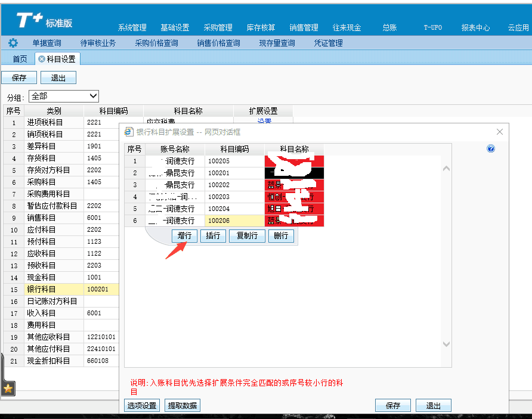Image resolution: width=532 pixels, height=419 pixels.
Task: Click the 删行 button
Action: (280, 235)
